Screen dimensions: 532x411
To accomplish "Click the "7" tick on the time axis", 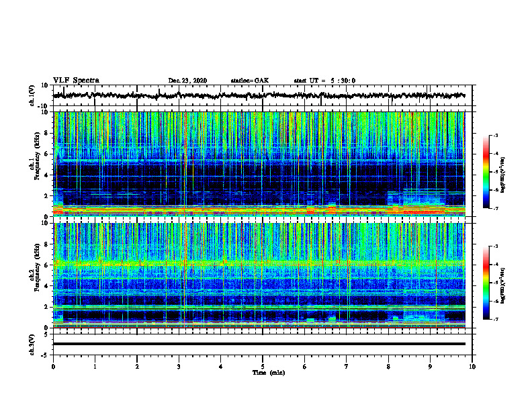I will coord(347,367).
